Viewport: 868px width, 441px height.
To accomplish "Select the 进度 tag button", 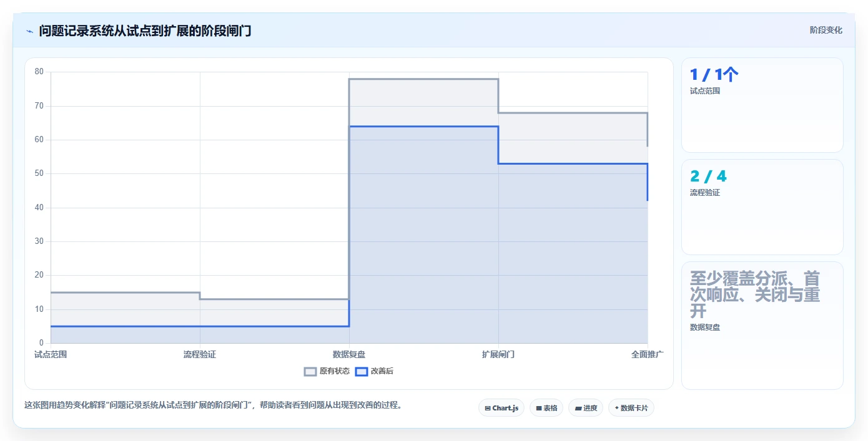I will tap(586, 408).
